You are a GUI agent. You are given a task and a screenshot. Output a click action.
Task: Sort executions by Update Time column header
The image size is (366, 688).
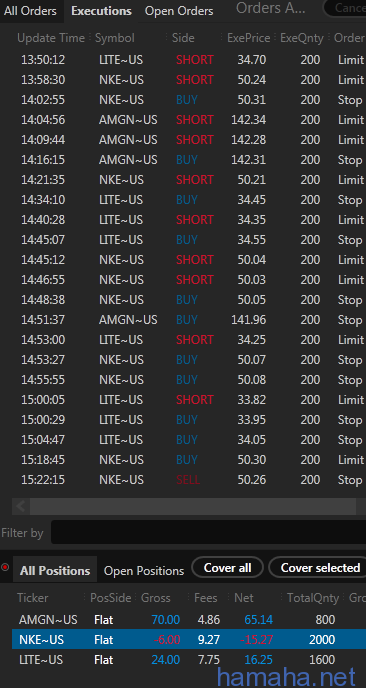51,38
